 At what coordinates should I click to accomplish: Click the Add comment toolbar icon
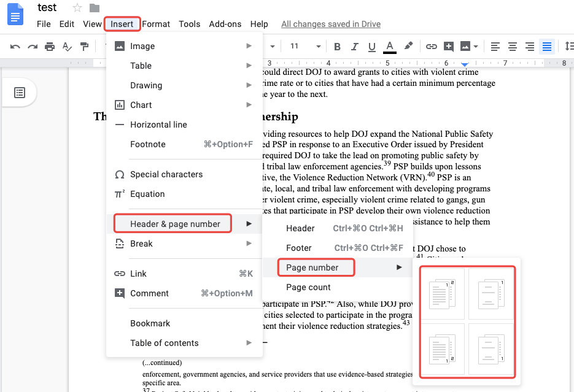[x=449, y=47]
